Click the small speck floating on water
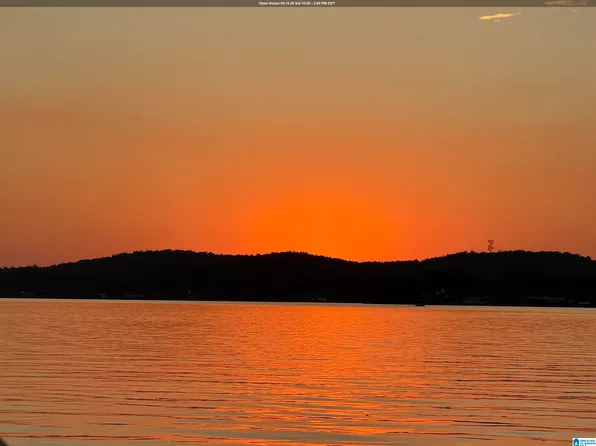This screenshot has height=446, width=596. (367, 415)
